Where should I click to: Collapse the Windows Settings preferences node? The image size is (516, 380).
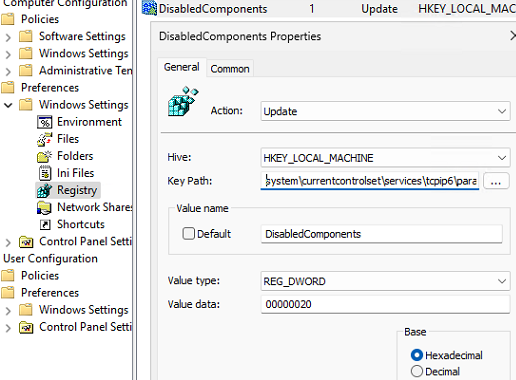point(8,105)
